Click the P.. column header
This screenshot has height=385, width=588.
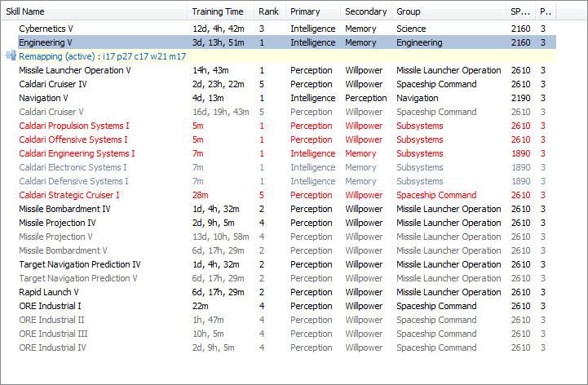pos(546,11)
